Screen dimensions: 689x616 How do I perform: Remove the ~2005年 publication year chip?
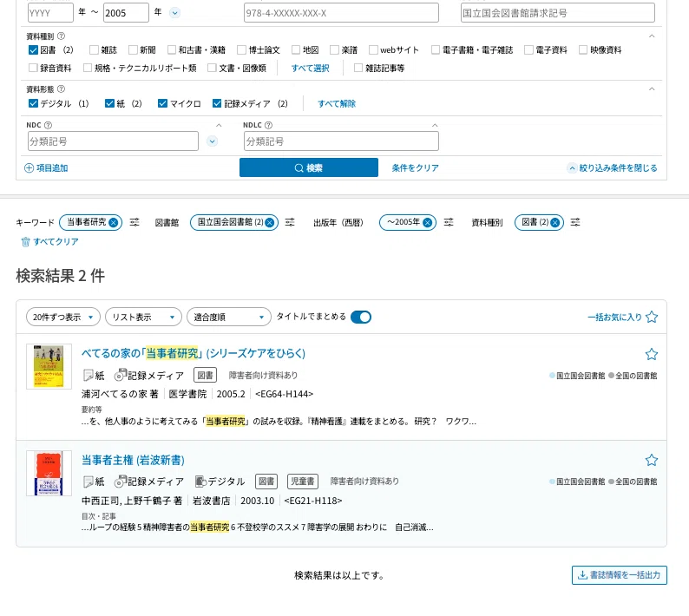pos(427,222)
